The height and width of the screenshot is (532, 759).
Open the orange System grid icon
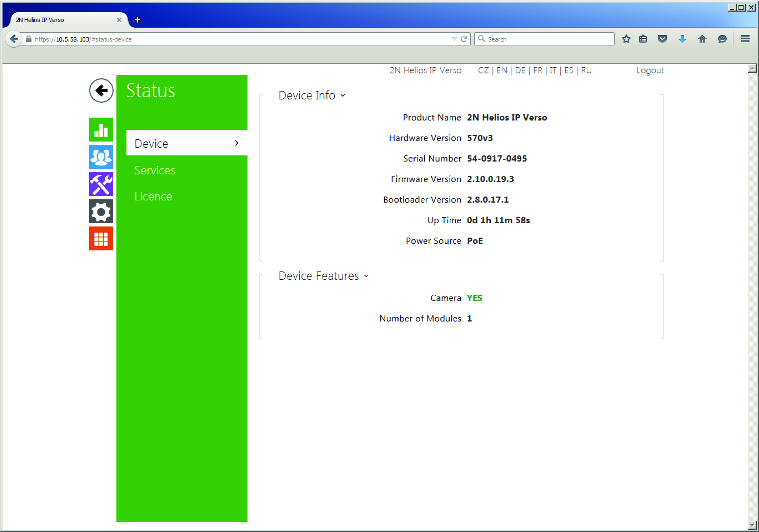tap(101, 239)
